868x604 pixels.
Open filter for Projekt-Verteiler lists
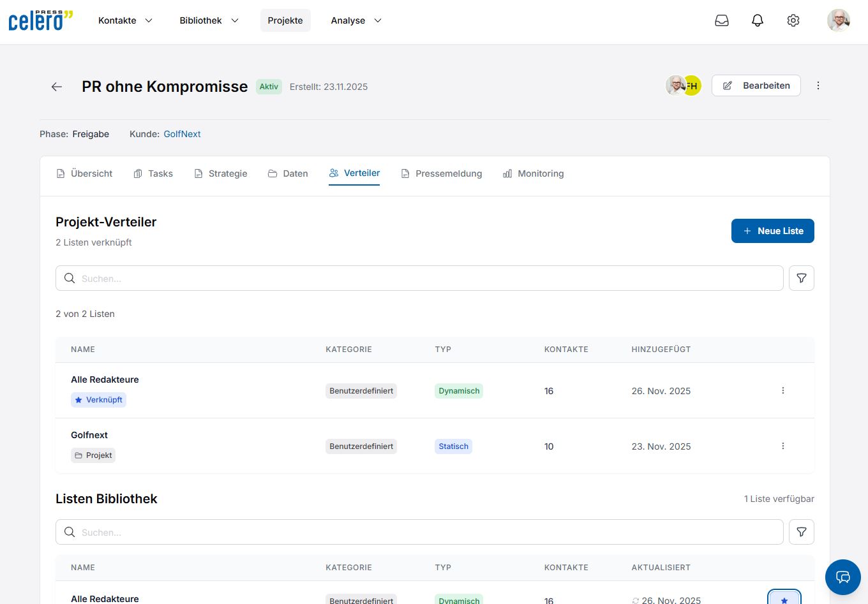click(x=802, y=278)
